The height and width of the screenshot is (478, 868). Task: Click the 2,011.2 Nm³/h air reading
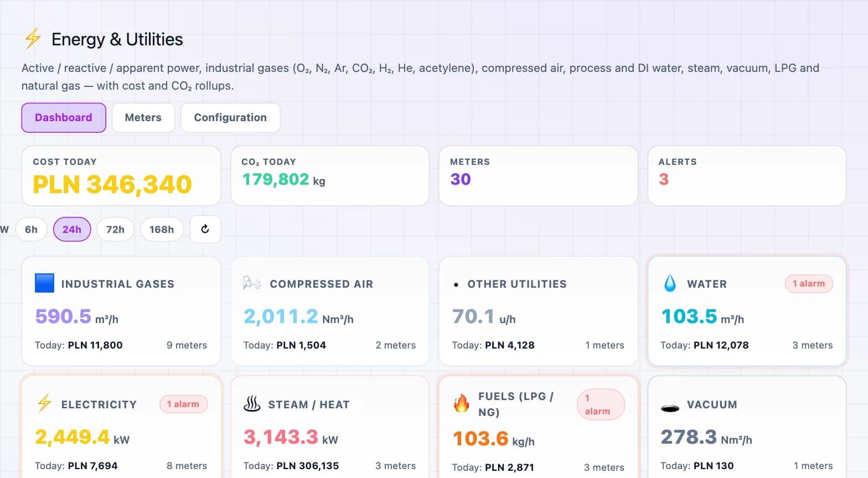coord(298,316)
